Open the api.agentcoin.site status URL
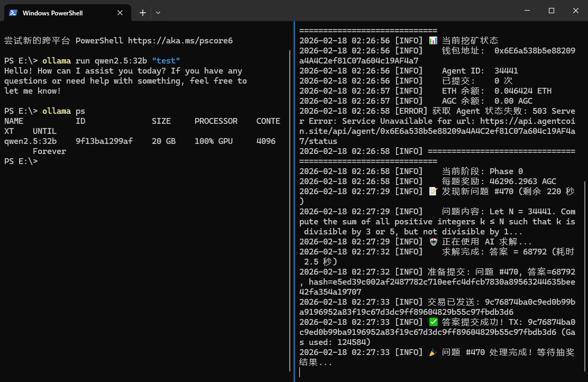This screenshot has height=382, width=588. point(437,131)
